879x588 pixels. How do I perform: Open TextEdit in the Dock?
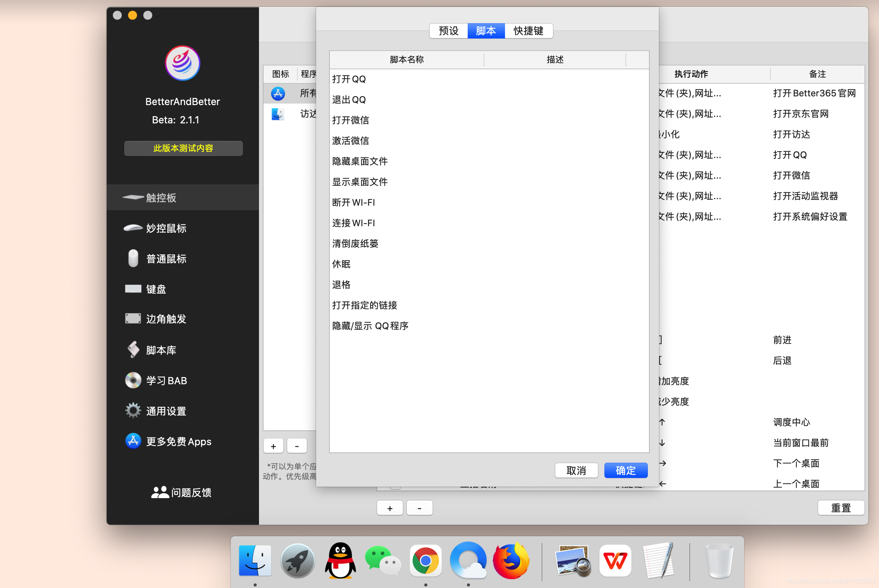pyautogui.click(x=658, y=561)
